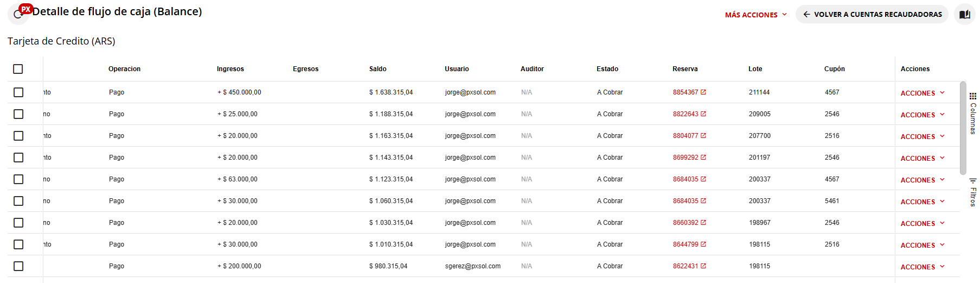Viewport: 980px width, 283px height.
Task: Select checkbox for the $ 63.000,00 row
Action: point(18,179)
